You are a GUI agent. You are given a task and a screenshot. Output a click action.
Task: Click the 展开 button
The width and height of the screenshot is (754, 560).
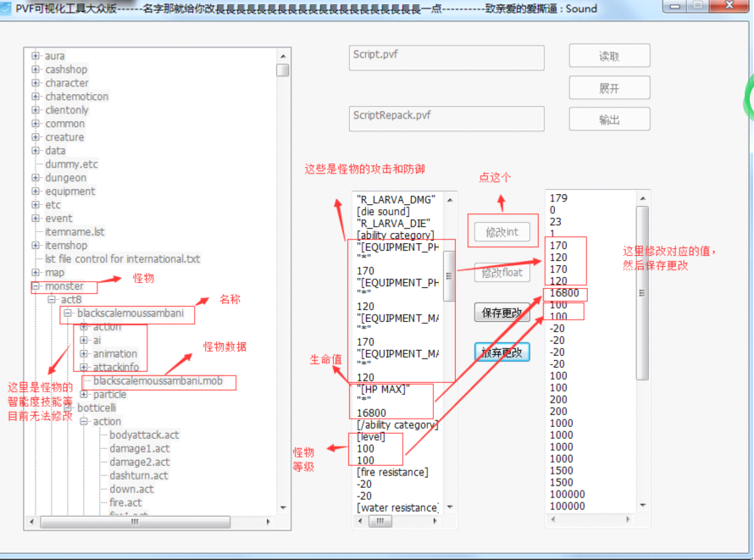tap(609, 88)
